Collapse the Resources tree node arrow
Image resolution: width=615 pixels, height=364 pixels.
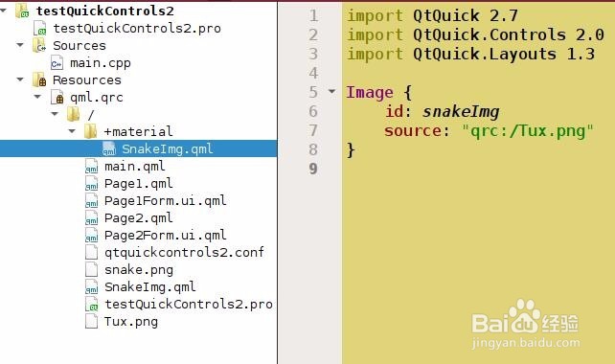click(x=20, y=80)
